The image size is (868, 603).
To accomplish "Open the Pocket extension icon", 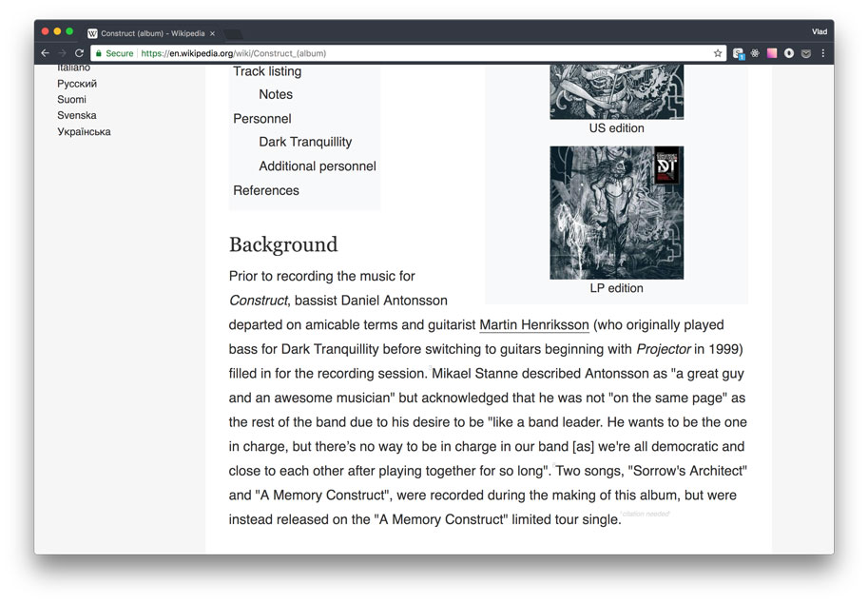I will click(x=806, y=53).
